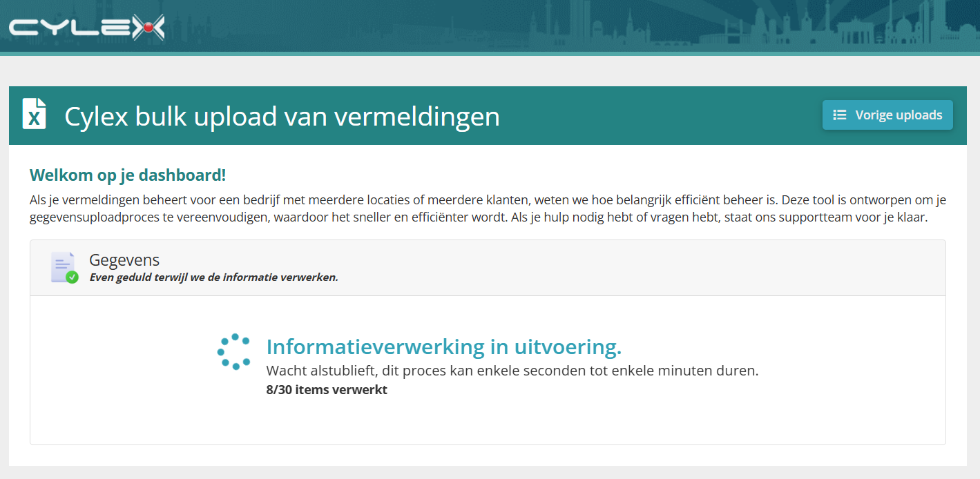Click the Gegevens document icon with green check
This screenshot has width=980, height=479.
click(64, 268)
